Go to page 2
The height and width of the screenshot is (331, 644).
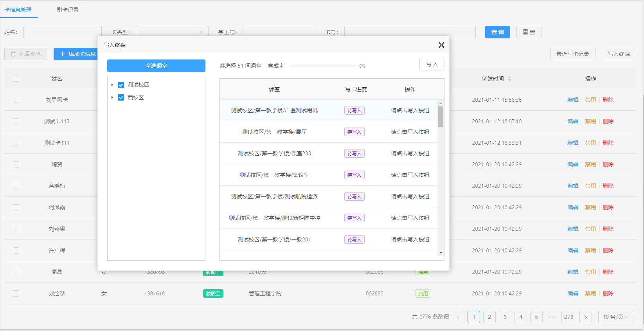point(489,317)
